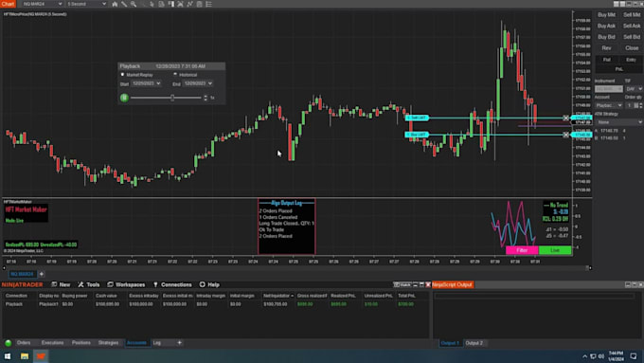Click the Buy Mkt button
The image size is (644, 363).
[x=607, y=15]
